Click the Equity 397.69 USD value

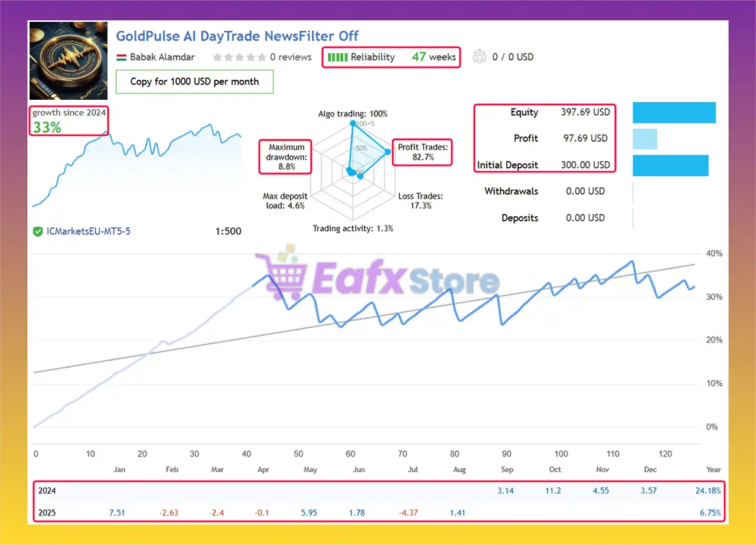tap(585, 112)
